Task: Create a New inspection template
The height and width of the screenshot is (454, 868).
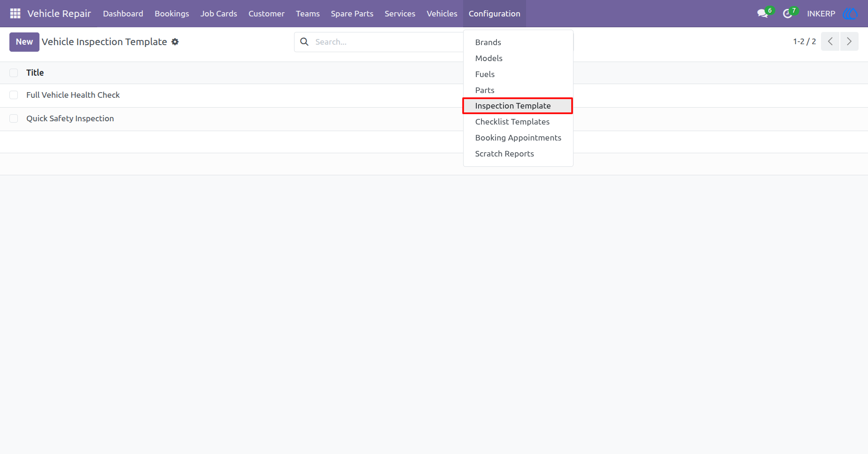Action: [24, 42]
